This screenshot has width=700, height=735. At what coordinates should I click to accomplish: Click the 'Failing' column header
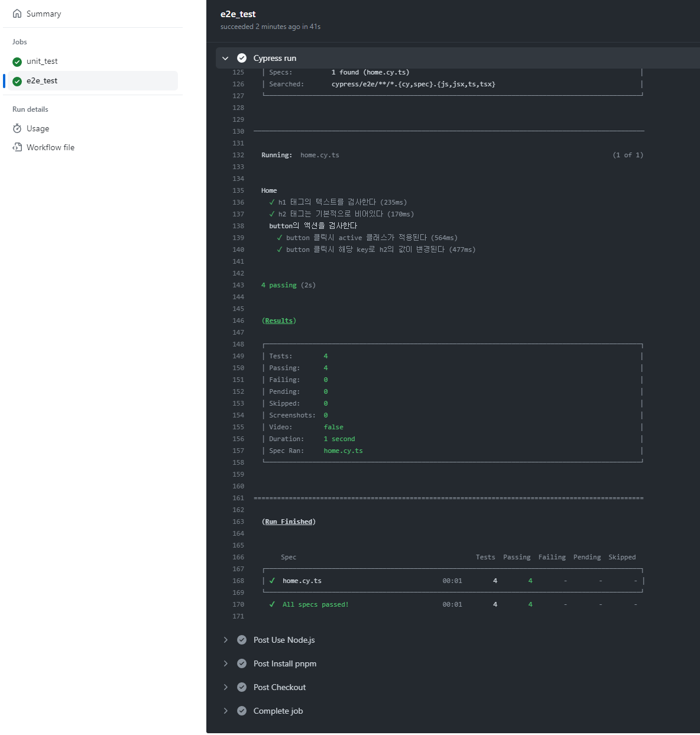pyautogui.click(x=552, y=557)
